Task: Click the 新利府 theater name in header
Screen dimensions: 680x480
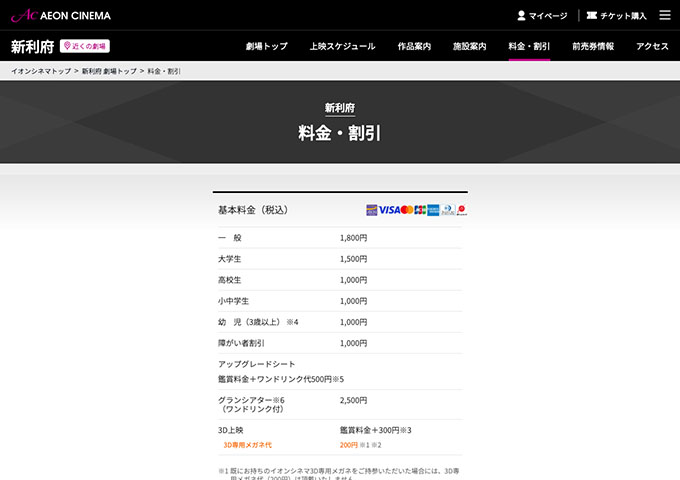Action: pyautogui.click(x=33, y=46)
